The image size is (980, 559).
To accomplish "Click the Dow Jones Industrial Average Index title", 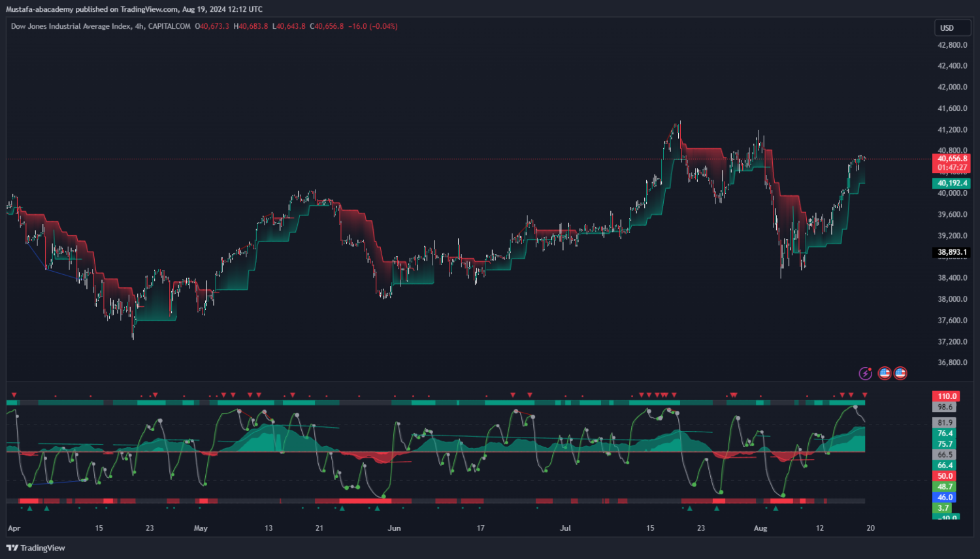I will [x=71, y=26].
